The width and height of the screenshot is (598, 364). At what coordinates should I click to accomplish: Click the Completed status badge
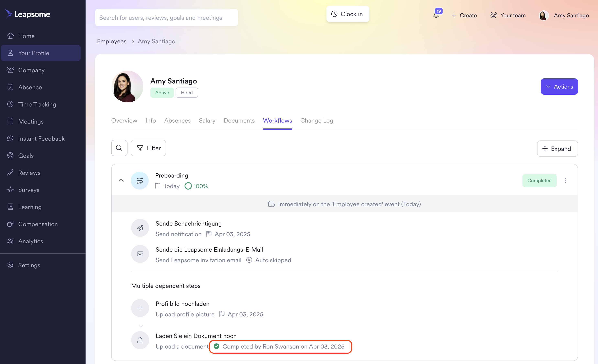coord(539,180)
